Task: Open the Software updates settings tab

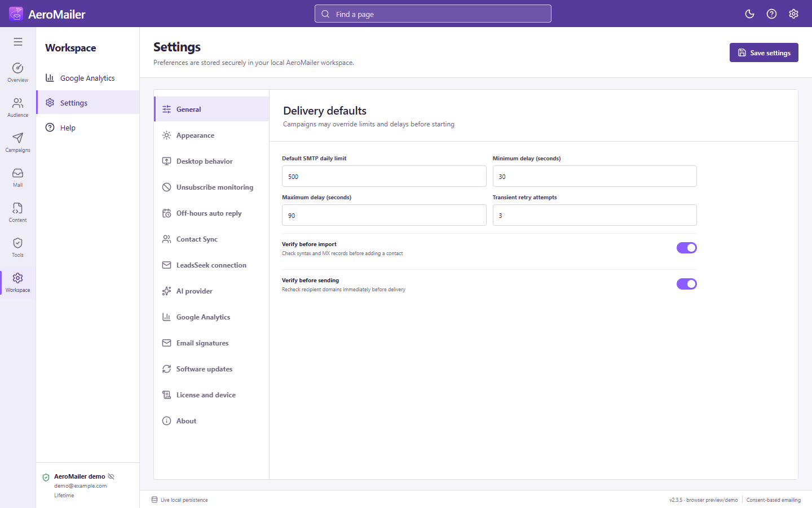Action: 211,369
